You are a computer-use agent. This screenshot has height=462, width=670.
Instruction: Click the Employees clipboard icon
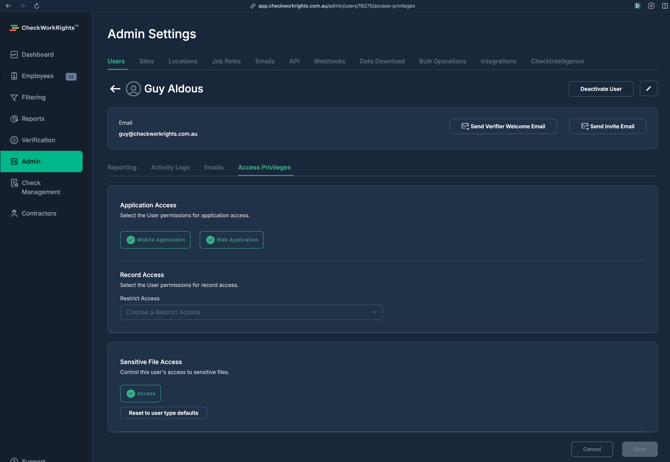tap(14, 76)
